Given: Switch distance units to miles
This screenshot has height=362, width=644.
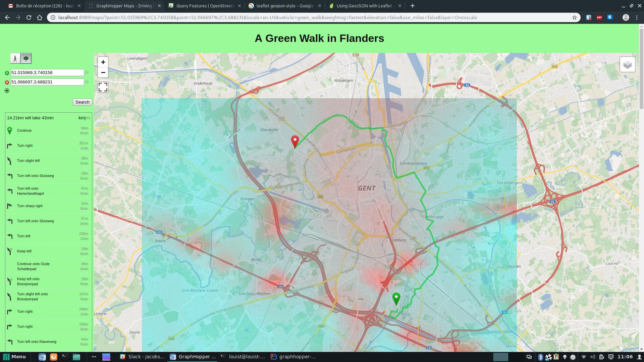Looking at the screenshot, I should pyautogui.click(x=88, y=118).
